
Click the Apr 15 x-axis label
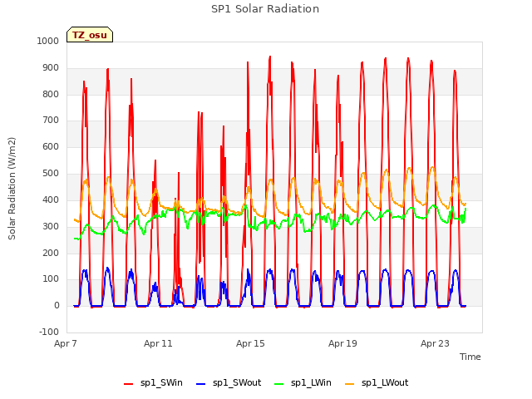point(250,343)
